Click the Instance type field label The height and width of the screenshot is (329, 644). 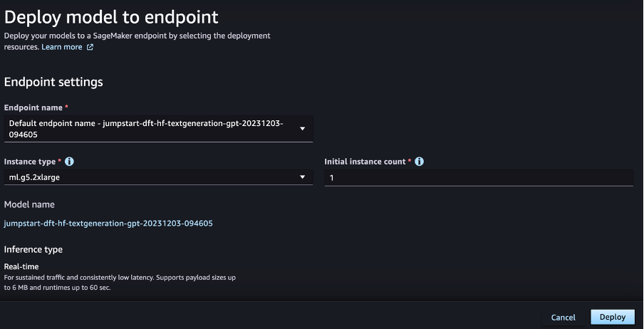pos(30,162)
